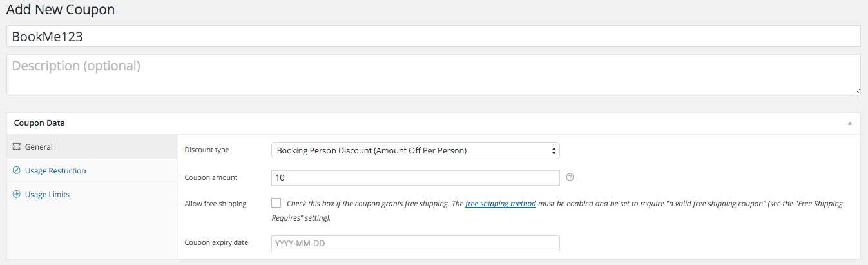Click the Coupon Data panel header
The width and height of the screenshot is (868, 265).
coord(434,123)
